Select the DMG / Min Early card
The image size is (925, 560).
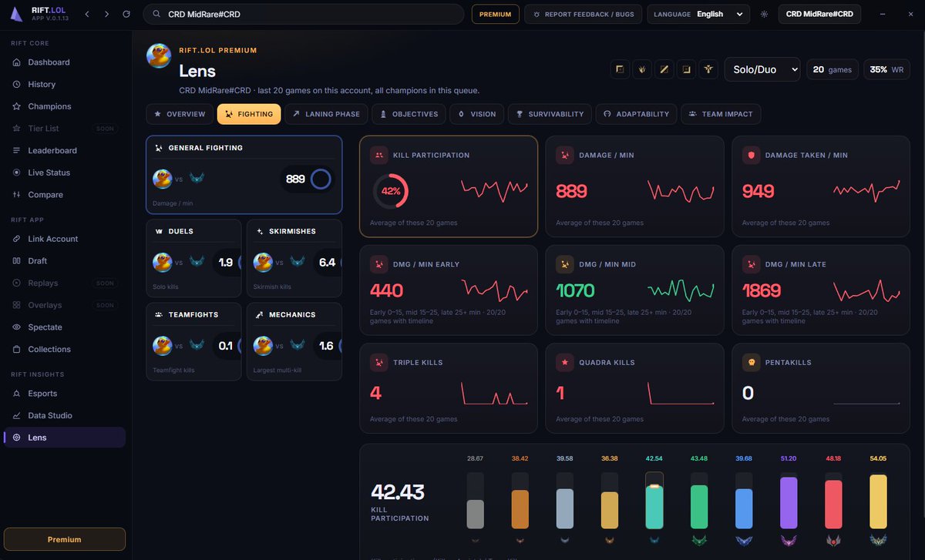tap(449, 290)
